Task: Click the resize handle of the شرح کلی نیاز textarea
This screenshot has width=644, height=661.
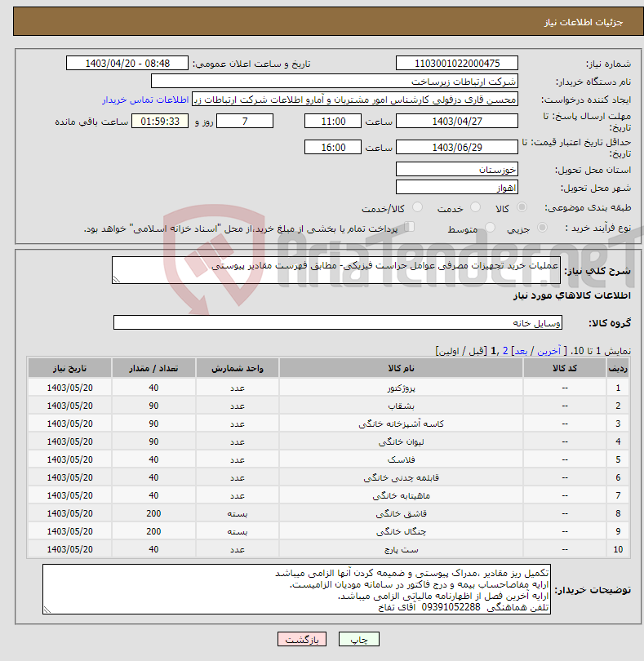Action: 117,279
